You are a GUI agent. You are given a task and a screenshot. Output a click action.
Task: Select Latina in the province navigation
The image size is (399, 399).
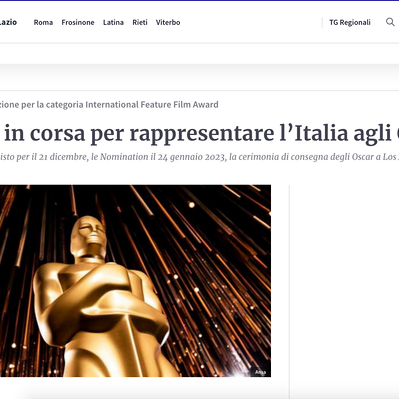pyautogui.click(x=113, y=22)
